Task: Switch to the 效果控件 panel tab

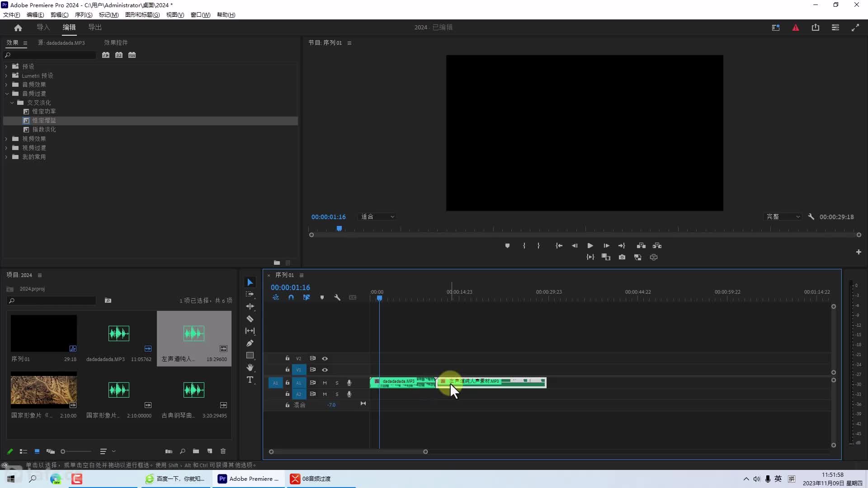Action: [116, 43]
